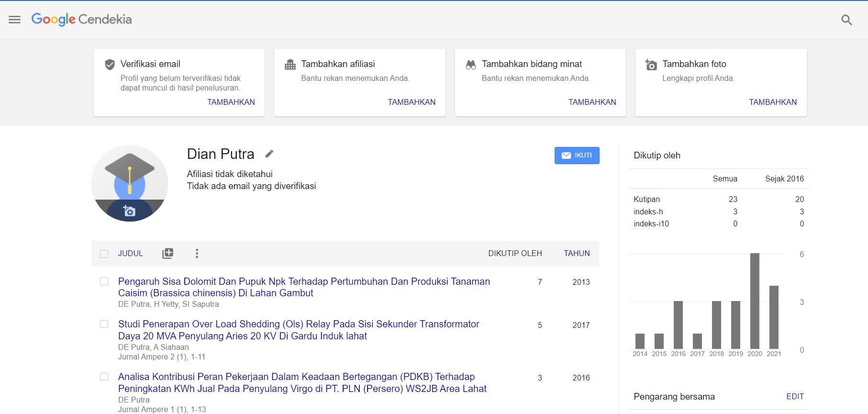Click the indeks-h row label
868x414 pixels.
pyautogui.click(x=648, y=212)
